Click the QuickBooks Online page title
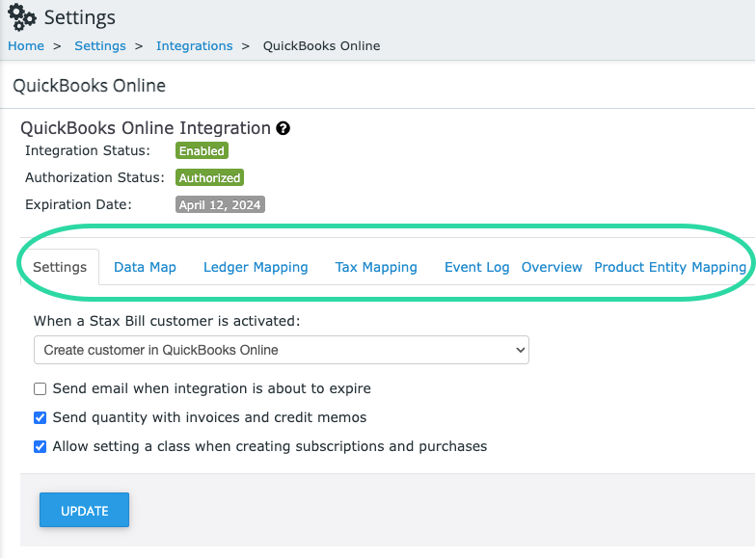Viewport: 756px width, 558px height. coord(89,86)
